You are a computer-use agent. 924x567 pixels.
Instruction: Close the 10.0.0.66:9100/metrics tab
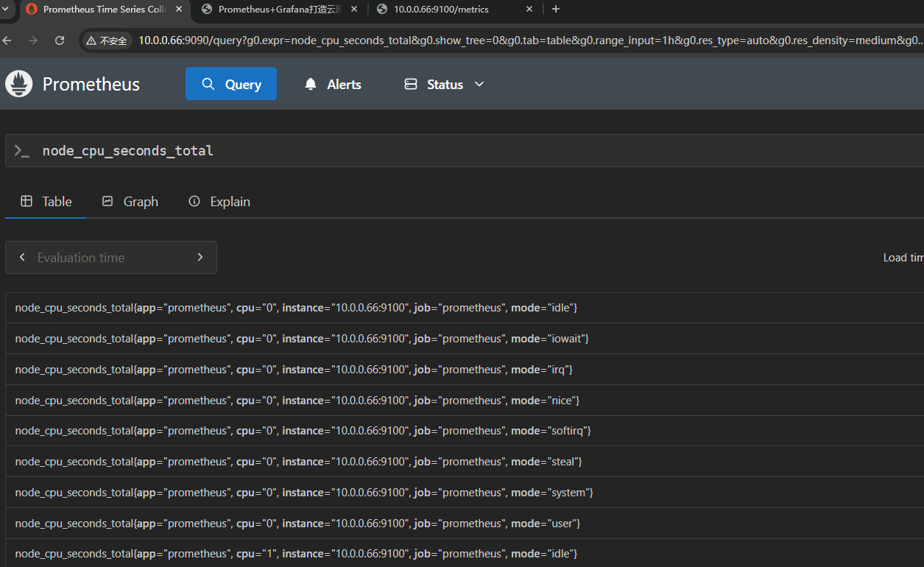coord(529,9)
